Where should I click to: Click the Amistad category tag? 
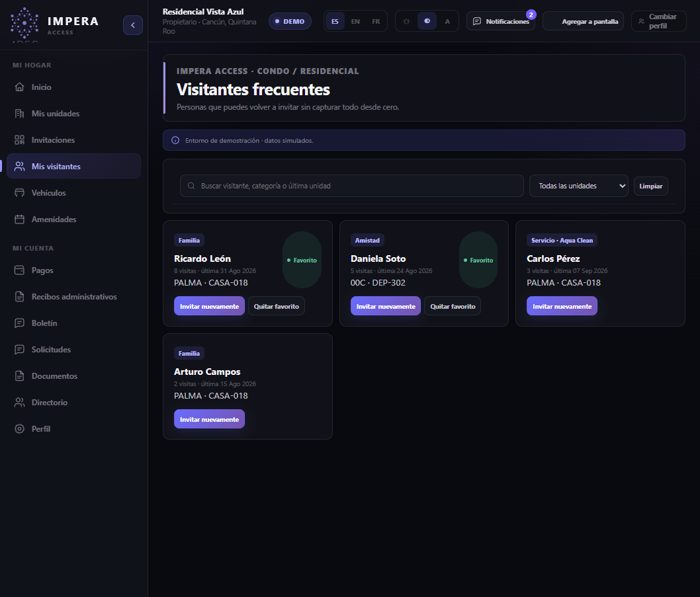pos(367,240)
